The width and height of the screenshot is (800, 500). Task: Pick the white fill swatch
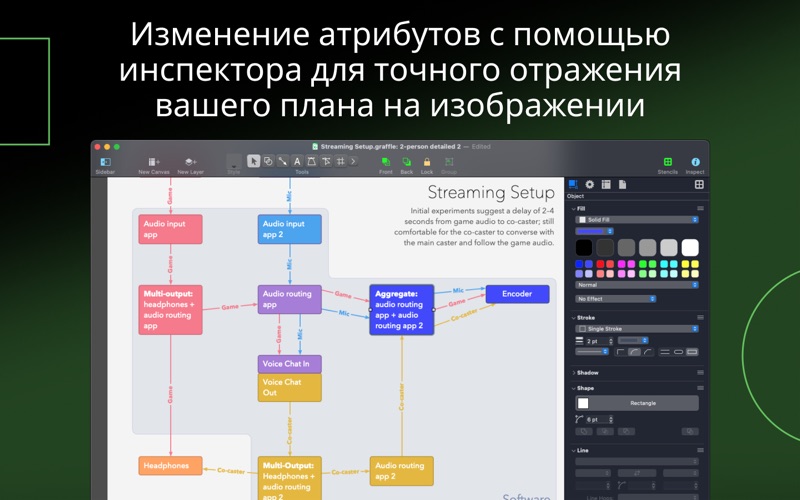click(x=690, y=247)
